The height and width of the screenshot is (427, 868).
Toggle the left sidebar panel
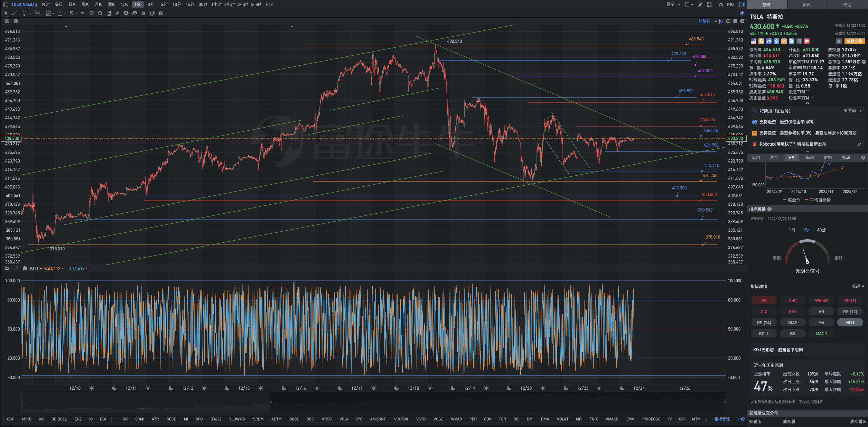[x=6, y=4]
